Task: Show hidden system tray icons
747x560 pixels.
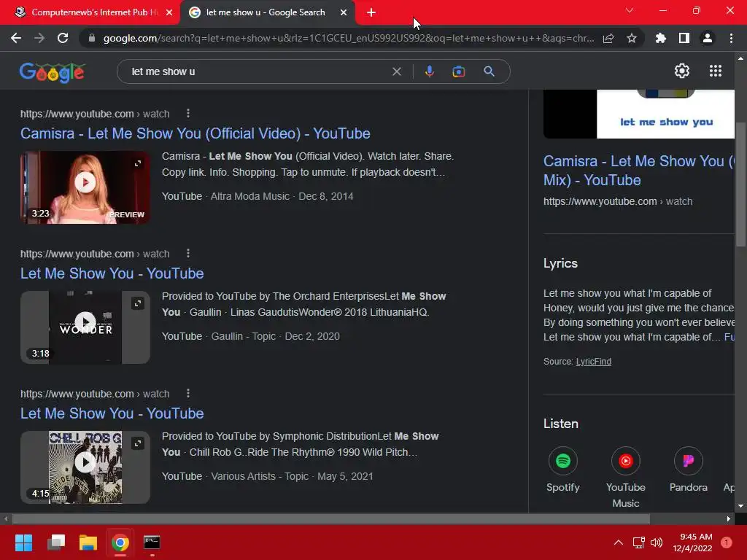Action: pos(619,542)
